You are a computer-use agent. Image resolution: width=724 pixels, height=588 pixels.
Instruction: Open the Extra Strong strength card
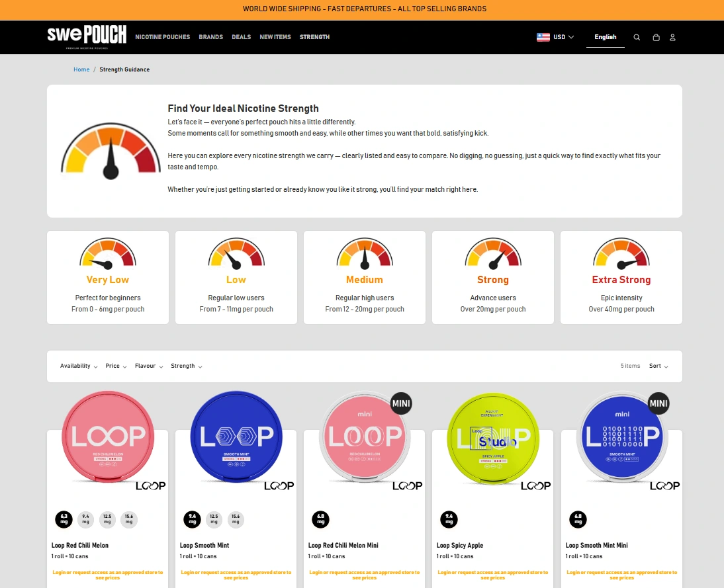click(621, 277)
